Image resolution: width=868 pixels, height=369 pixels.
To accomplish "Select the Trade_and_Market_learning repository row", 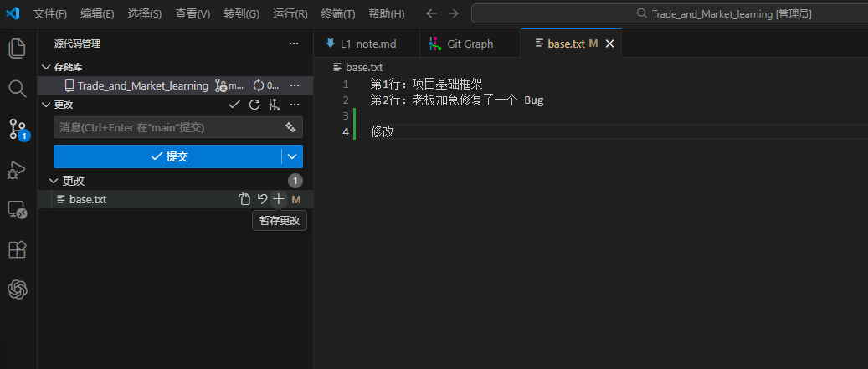I will pos(176,85).
